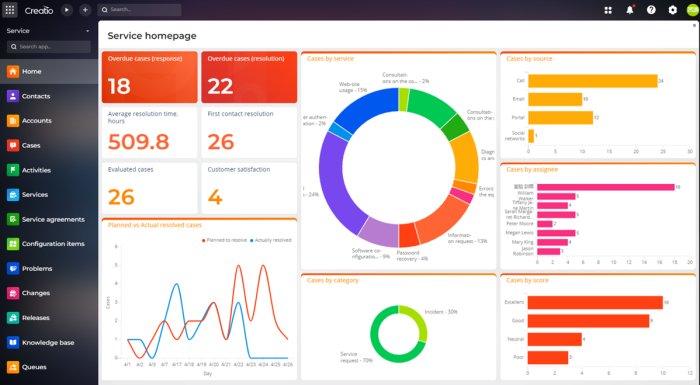Open the Knowledge base section

(x=49, y=343)
